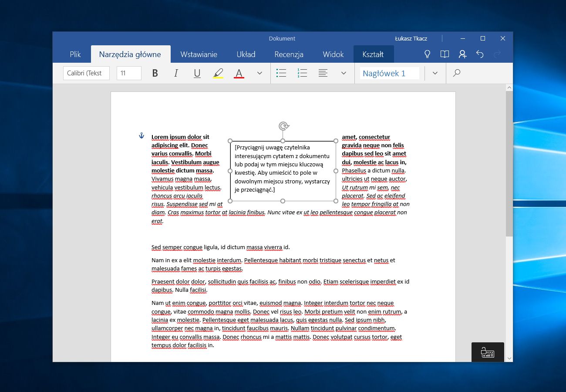
Task: Undo the last action
Action: (x=480, y=54)
